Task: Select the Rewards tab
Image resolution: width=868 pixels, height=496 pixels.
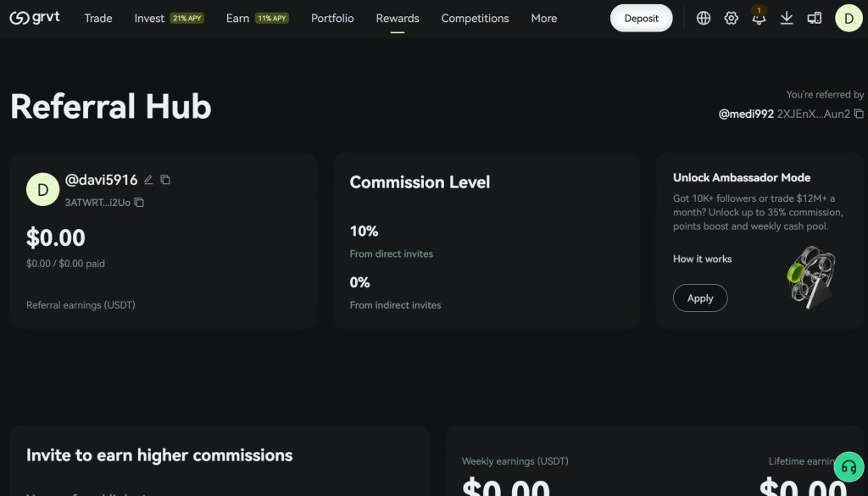Action: coord(397,18)
